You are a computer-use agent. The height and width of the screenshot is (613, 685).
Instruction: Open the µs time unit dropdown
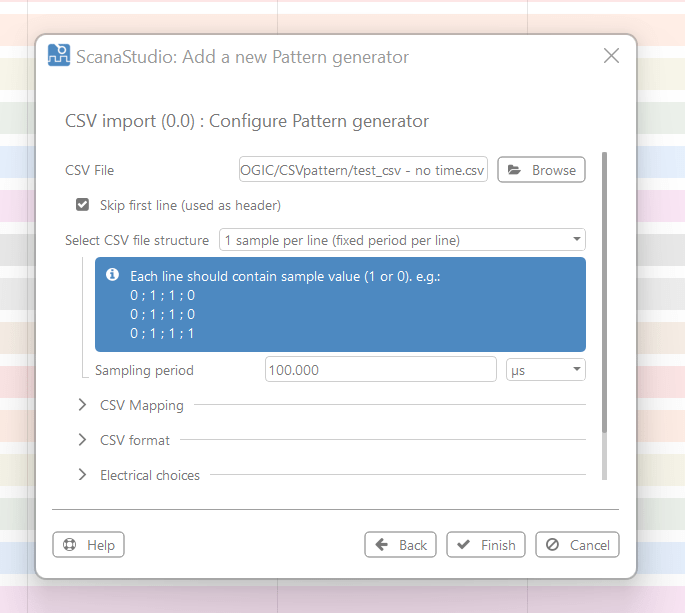(x=545, y=370)
